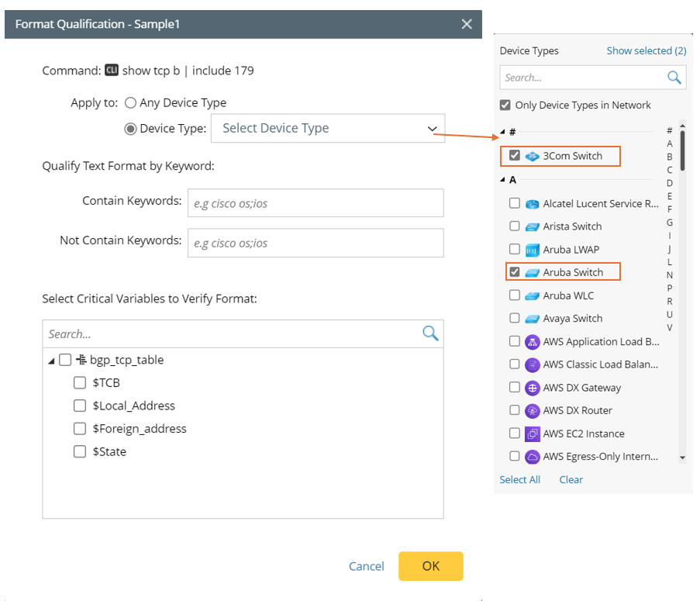Click the AWS EC2 Instance icon
The height and width of the screenshot is (601, 700).
pos(532,433)
